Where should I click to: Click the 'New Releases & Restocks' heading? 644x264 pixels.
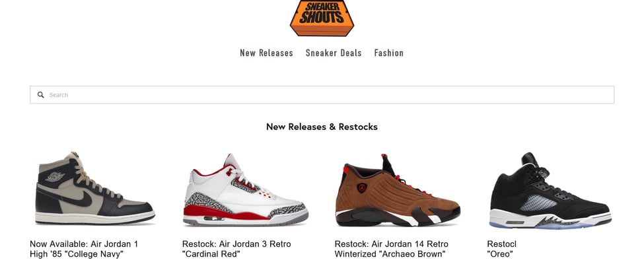point(322,127)
